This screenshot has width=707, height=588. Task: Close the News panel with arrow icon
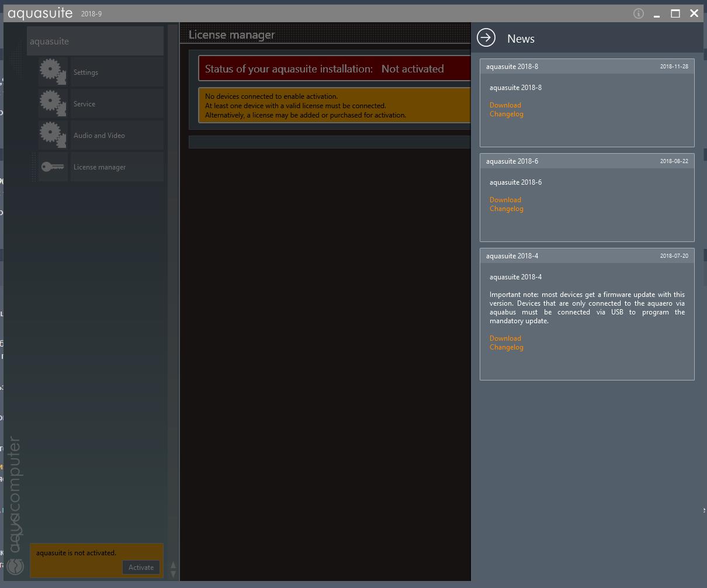pos(486,38)
